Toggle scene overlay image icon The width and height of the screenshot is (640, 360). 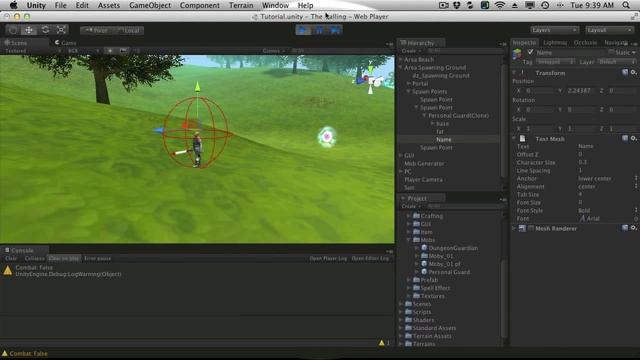click(x=123, y=51)
